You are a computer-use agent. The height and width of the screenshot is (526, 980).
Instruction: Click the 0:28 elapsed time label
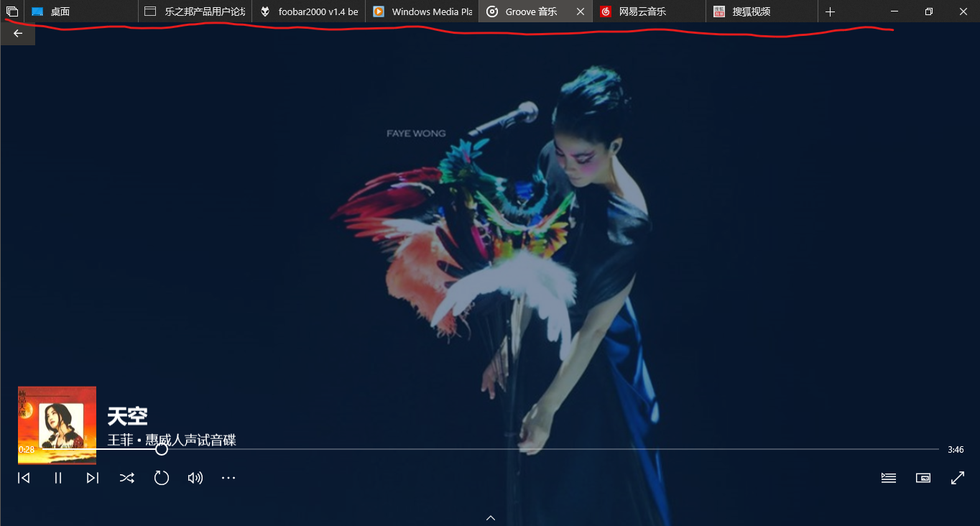pyautogui.click(x=27, y=450)
